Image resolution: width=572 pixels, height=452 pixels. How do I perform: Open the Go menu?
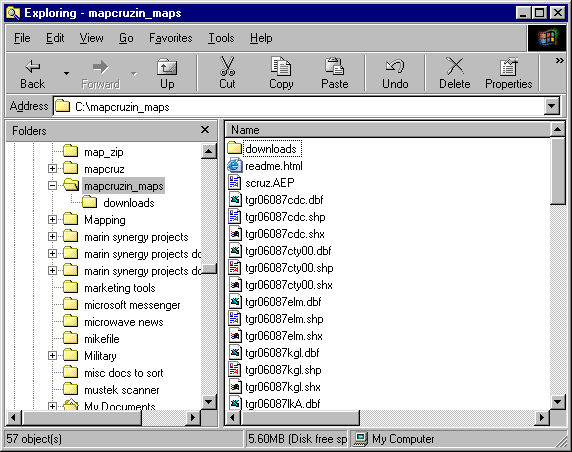126,38
